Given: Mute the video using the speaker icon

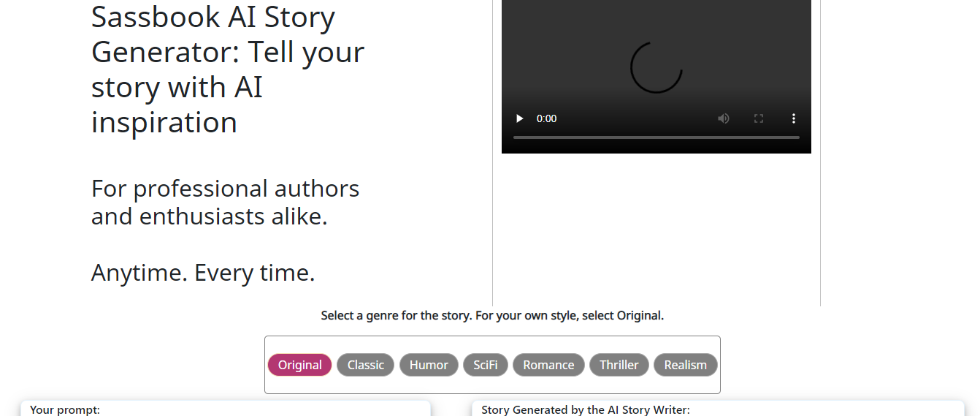Looking at the screenshot, I should (x=724, y=118).
